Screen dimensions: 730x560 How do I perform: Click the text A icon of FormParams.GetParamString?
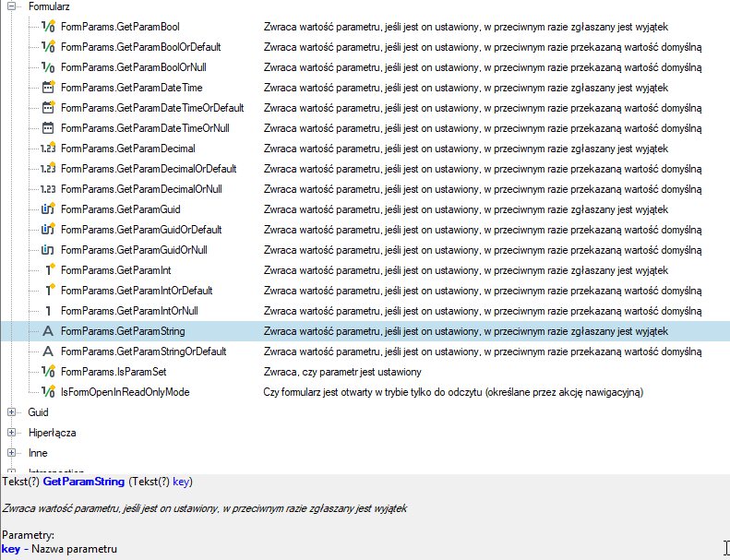tap(48, 331)
